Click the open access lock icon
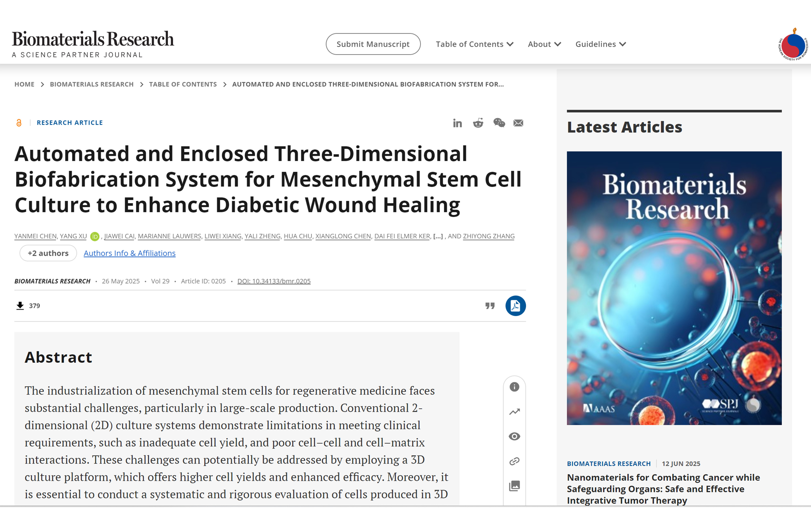The image size is (811, 532). pyautogui.click(x=19, y=123)
